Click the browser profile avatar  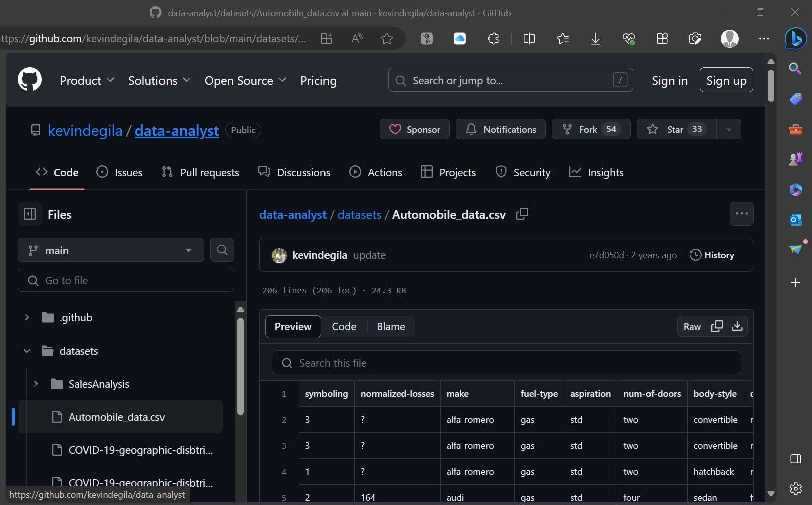pos(729,39)
